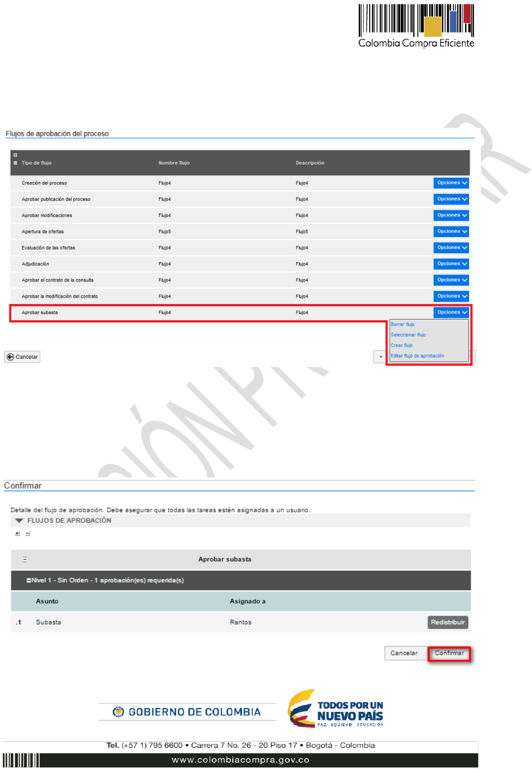Open Opciones for 'Apertura de ofertas'
The width and height of the screenshot is (532, 769).
click(451, 231)
